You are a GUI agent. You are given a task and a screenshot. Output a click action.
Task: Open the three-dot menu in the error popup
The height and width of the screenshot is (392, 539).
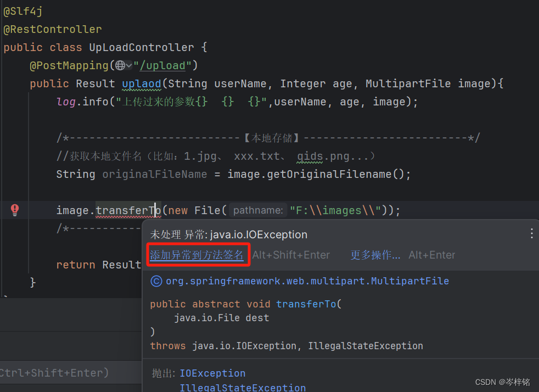[x=531, y=234]
